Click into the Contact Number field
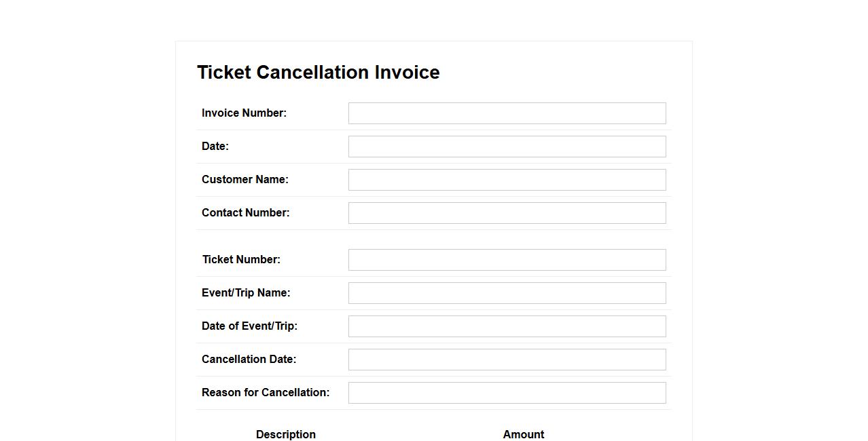 [x=507, y=213]
